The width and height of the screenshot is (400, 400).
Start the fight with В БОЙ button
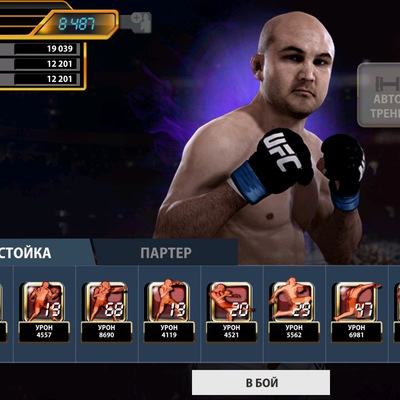pos(261,383)
